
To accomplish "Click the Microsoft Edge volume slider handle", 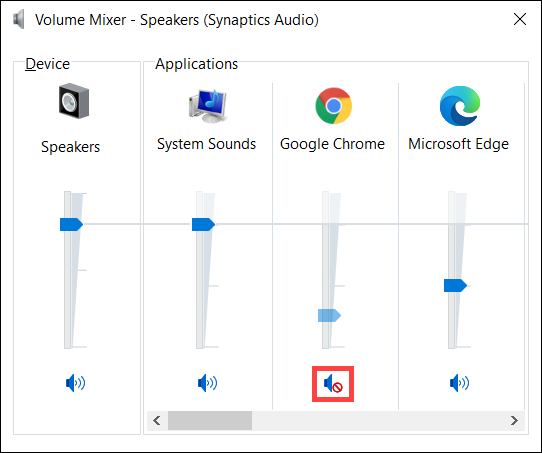I will click(x=456, y=285).
